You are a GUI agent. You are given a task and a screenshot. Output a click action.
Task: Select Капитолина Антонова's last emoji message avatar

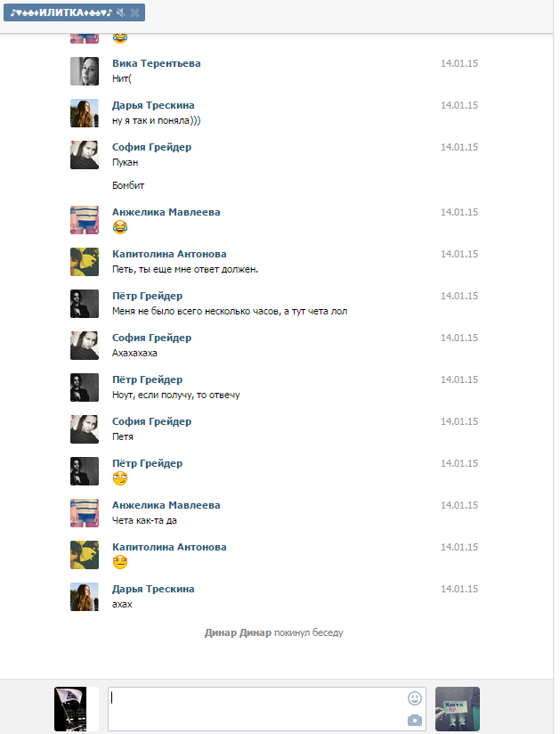click(85, 555)
